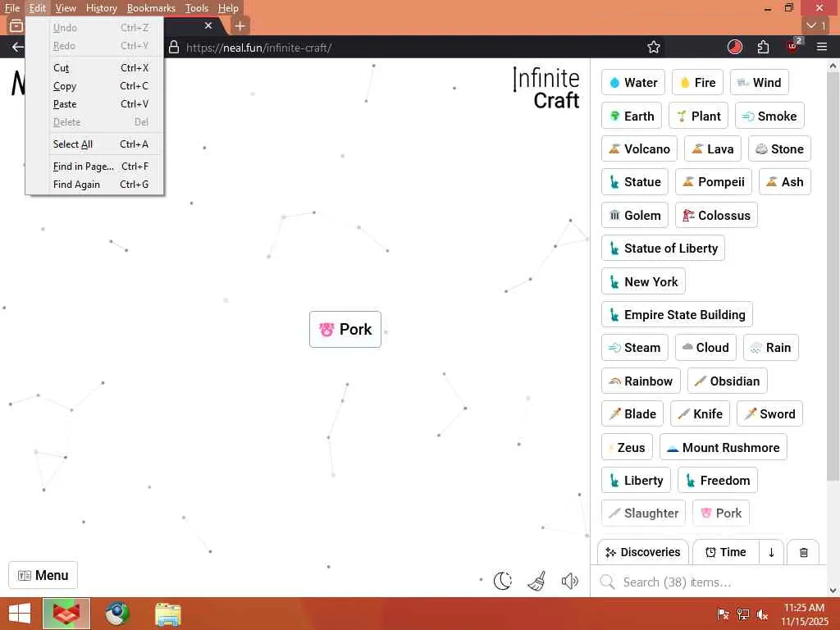Pick the Wind element
The image size is (840, 630).
pyautogui.click(x=759, y=83)
